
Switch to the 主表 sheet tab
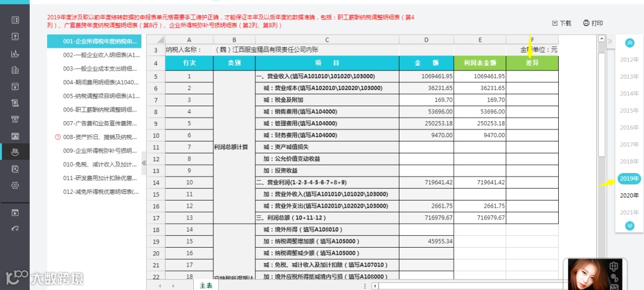[x=206, y=286]
